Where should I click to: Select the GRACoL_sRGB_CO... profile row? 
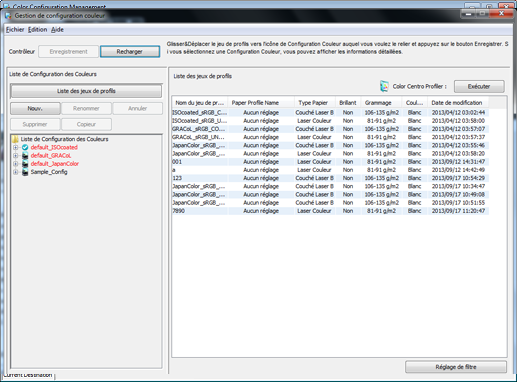pos(330,129)
